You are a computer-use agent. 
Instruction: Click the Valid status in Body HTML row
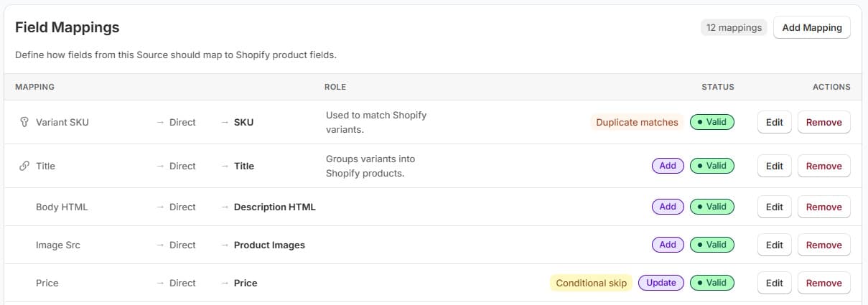point(712,207)
